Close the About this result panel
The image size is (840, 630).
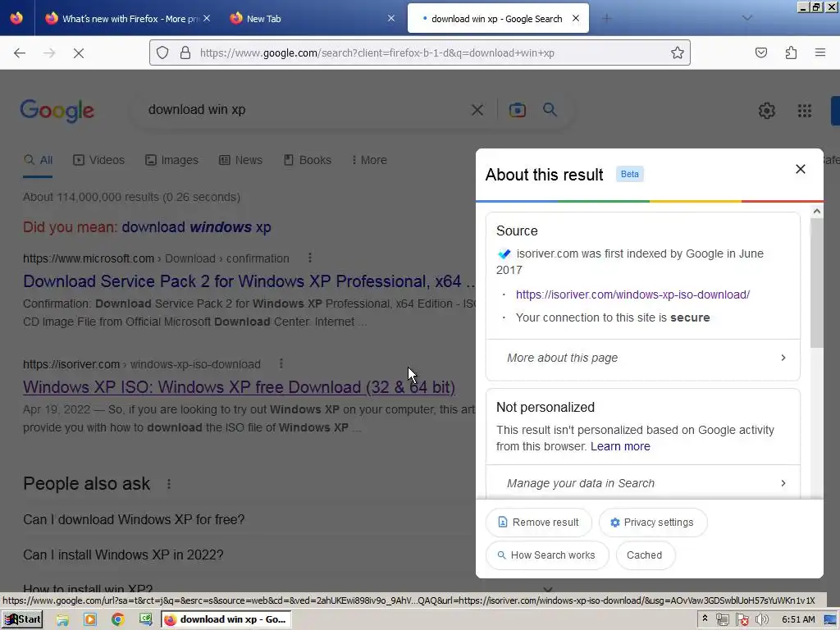tap(801, 169)
